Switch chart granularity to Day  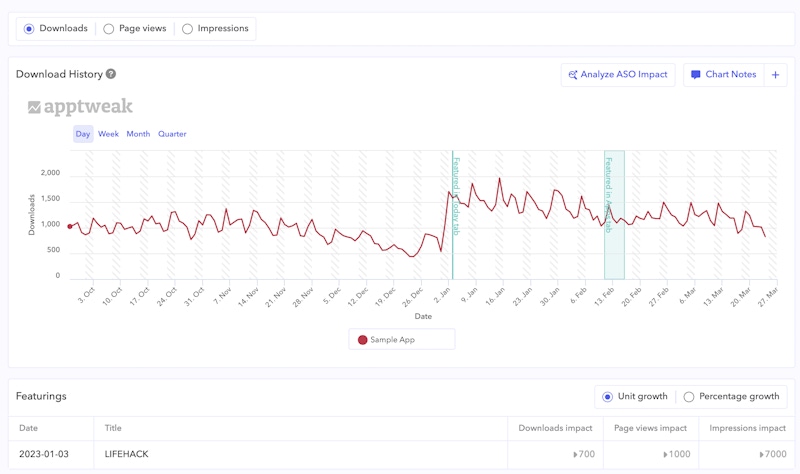point(83,134)
